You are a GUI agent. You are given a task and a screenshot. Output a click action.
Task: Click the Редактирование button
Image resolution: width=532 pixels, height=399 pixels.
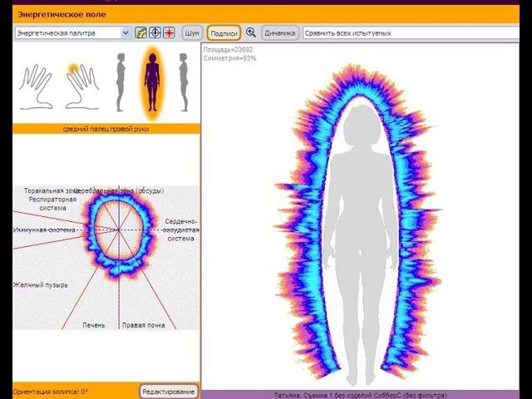point(169,392)
